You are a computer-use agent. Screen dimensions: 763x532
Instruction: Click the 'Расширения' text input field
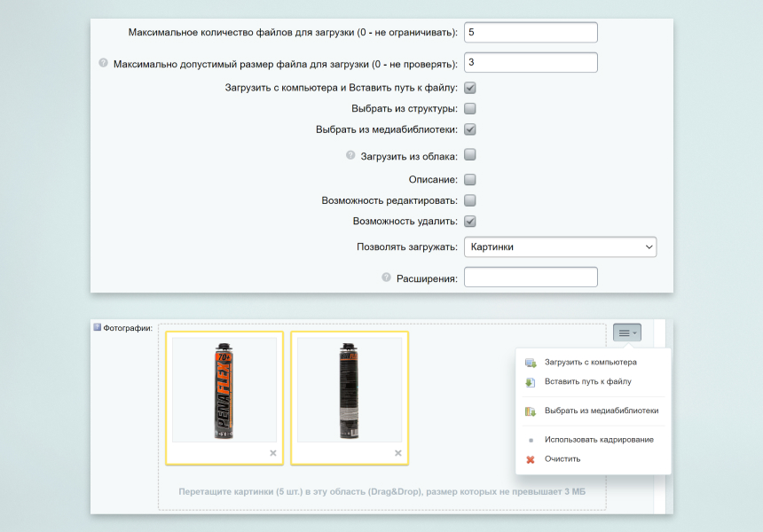531,278
